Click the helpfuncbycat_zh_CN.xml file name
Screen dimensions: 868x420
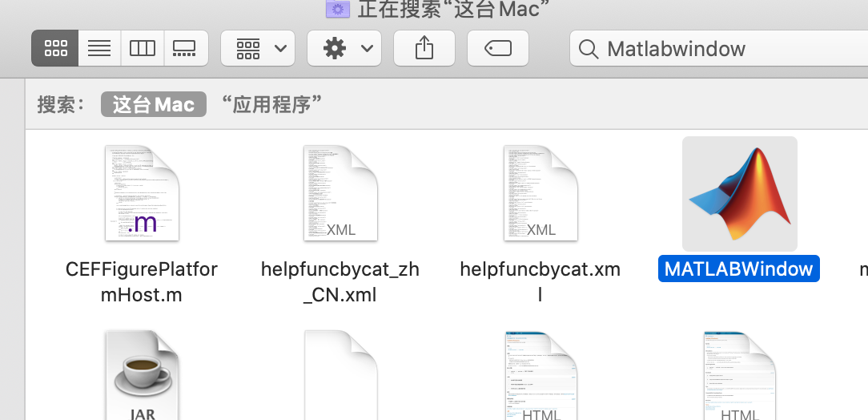pyautogui.click(x=340, y=281)
